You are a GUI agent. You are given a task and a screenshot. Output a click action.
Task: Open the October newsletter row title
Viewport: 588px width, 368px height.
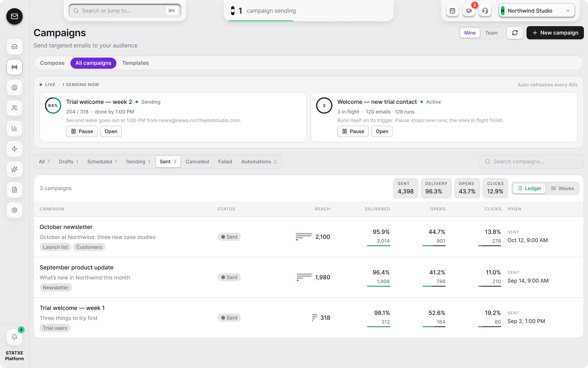pos(66,227)
